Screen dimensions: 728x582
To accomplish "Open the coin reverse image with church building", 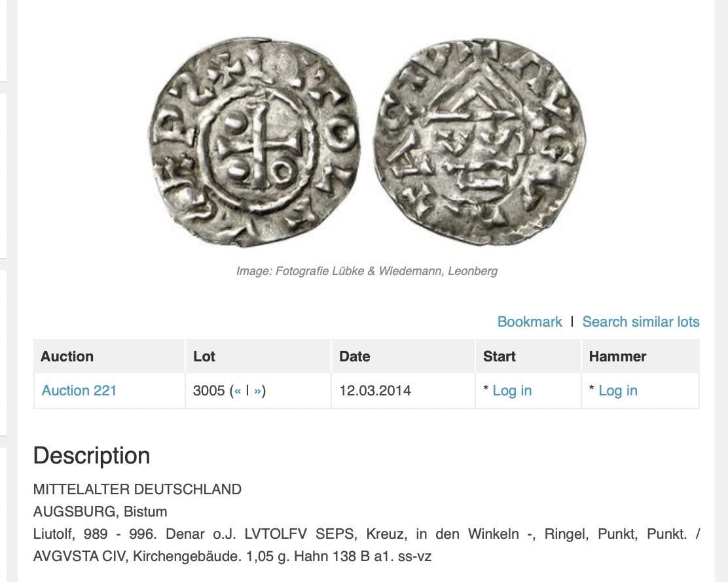I will coord(480,141).
